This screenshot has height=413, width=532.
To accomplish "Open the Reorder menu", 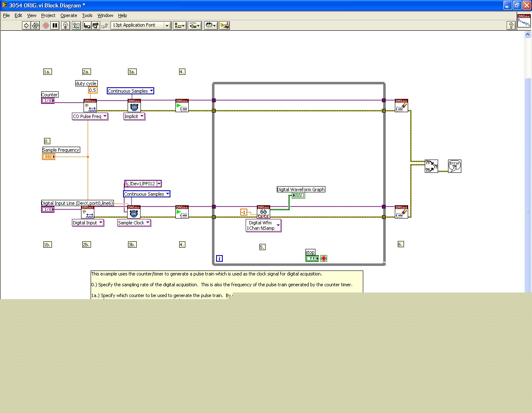I will coord(211,25).
